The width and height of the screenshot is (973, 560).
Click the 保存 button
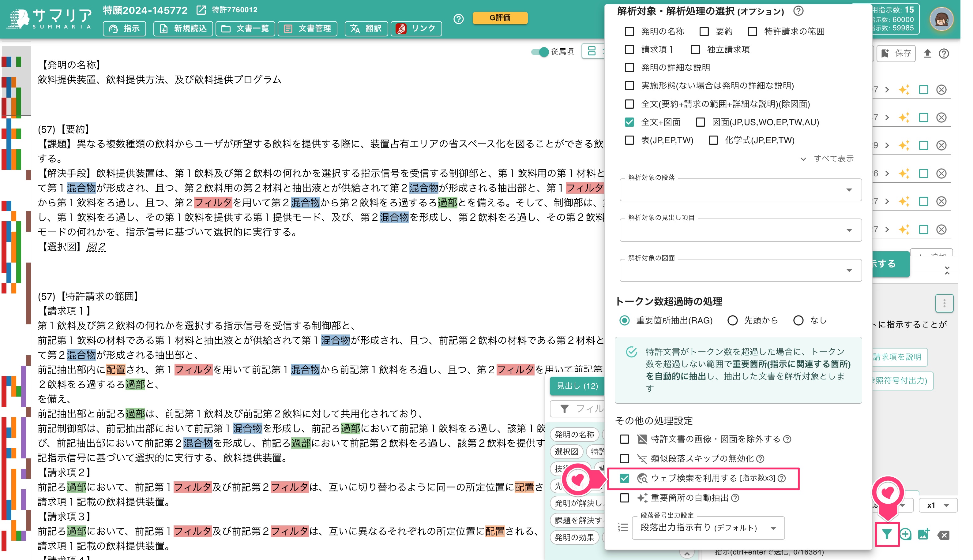tap(896, 54)
